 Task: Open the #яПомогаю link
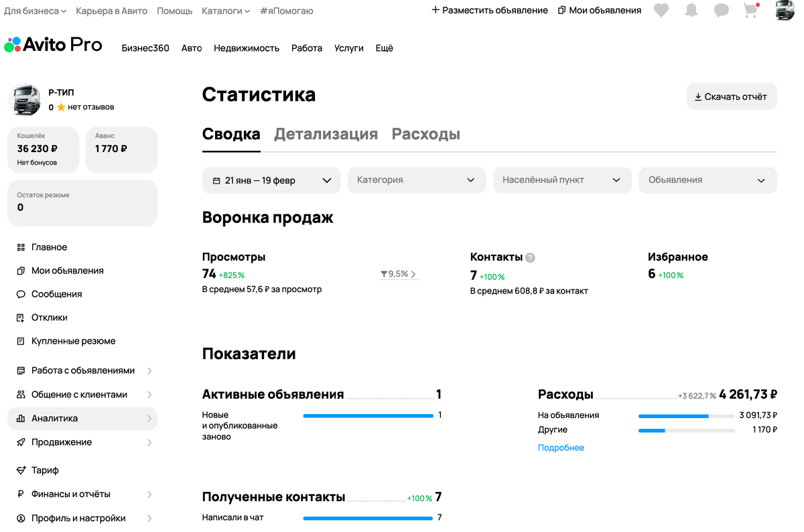286,11
